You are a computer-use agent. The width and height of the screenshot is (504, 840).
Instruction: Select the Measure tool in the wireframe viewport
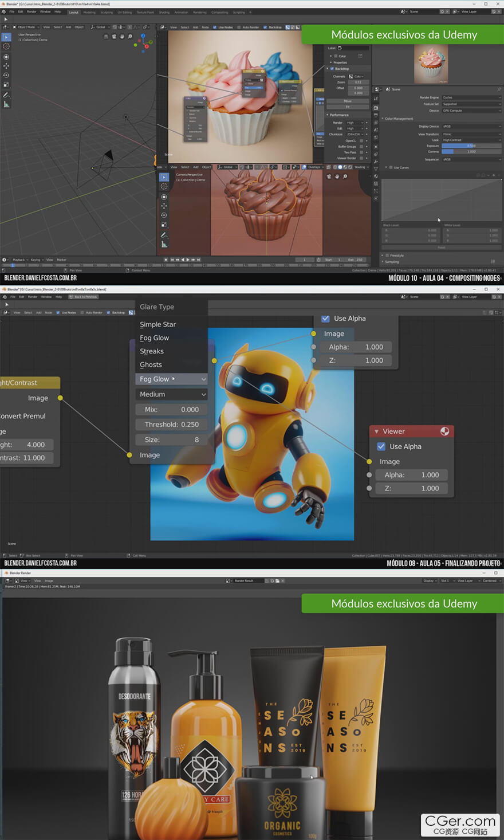point(6,104)
